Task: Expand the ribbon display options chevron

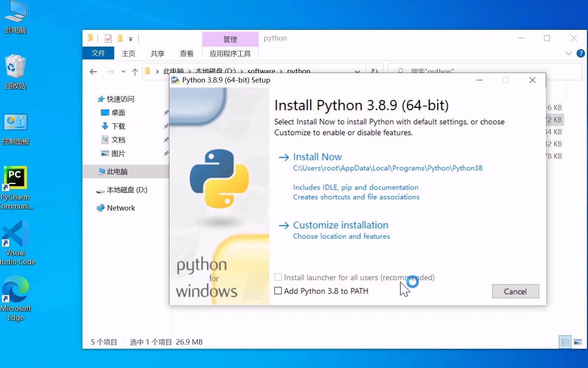Action: 569,53
